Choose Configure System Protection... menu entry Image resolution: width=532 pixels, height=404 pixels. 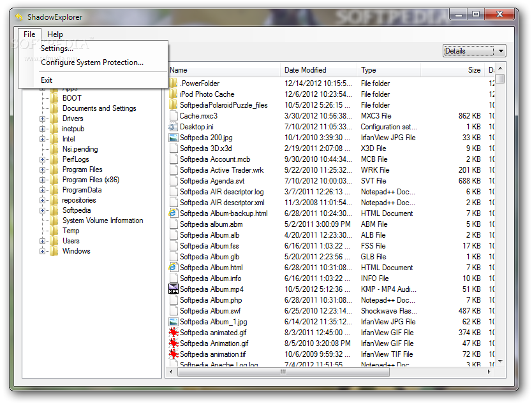(92, 62)
